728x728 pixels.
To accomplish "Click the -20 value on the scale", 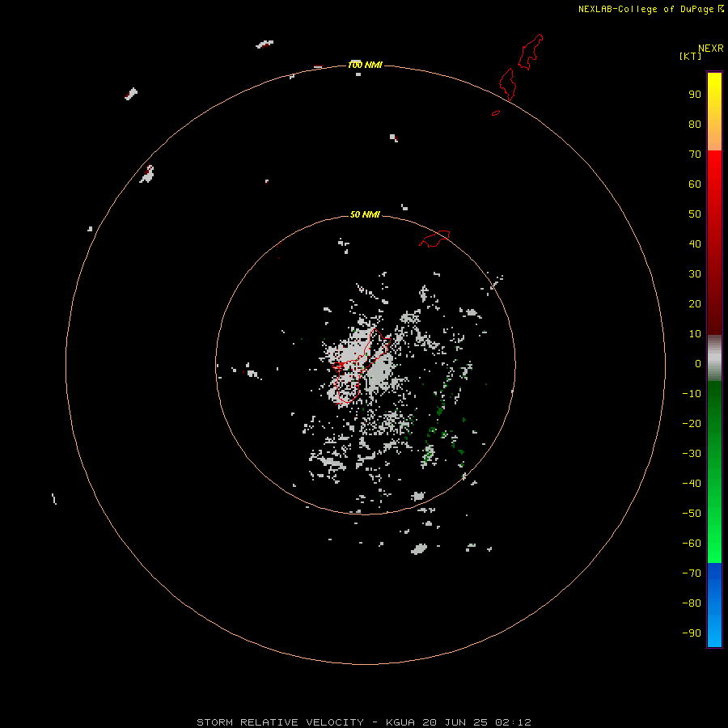I will coord(692,423).
